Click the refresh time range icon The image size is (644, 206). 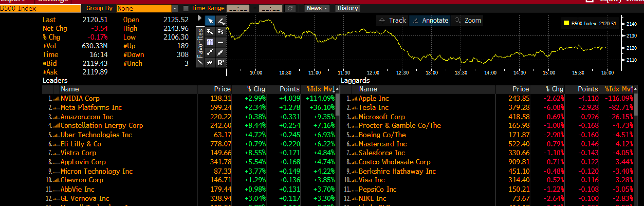click(290, 8)
